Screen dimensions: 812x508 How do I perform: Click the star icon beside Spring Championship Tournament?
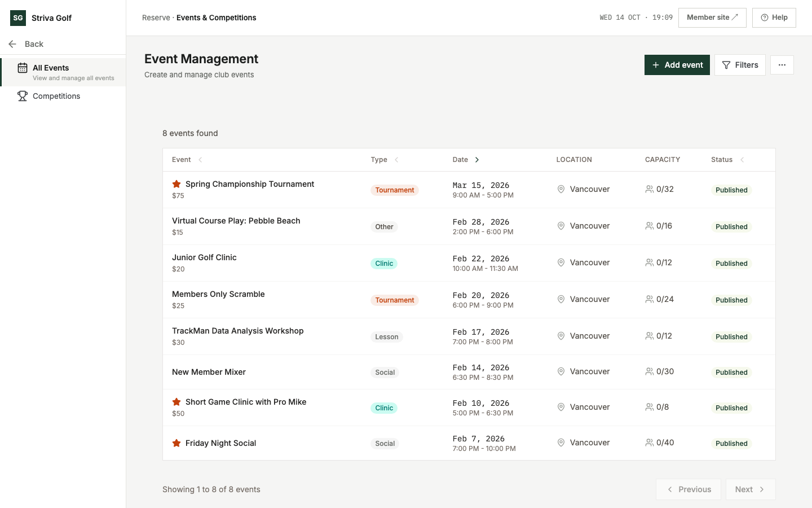point(176,184)
